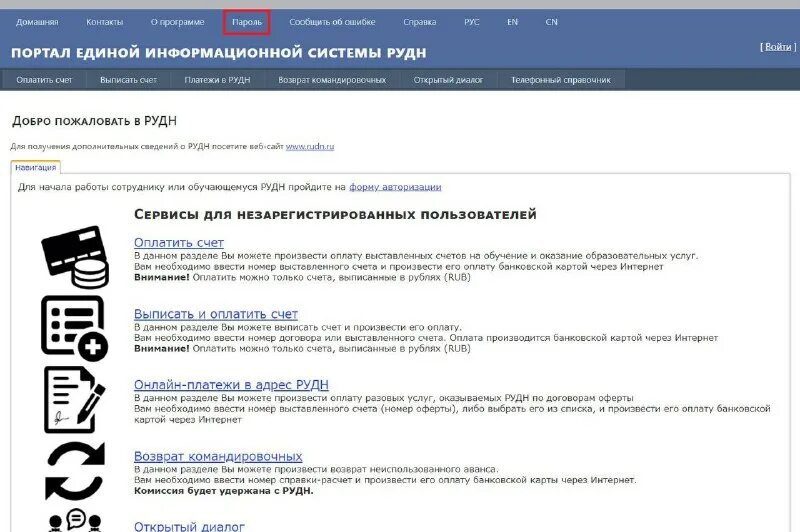The image size is (800, 532).
Task: Open Платежи в РУДН in navigation bar
Action: pos(217,80)
